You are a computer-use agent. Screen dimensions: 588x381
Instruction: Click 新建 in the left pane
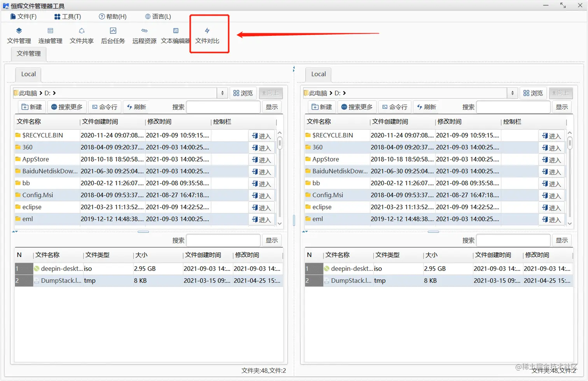32,107
